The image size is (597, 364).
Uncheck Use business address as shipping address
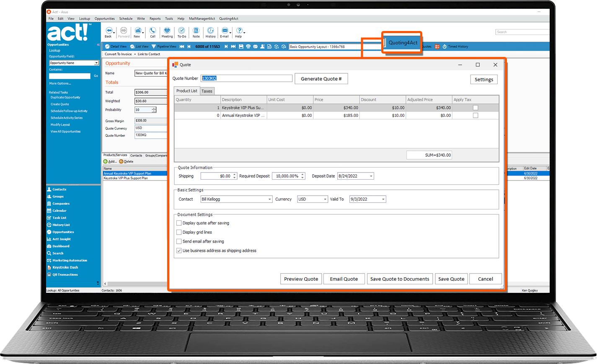tap(179, 250)
